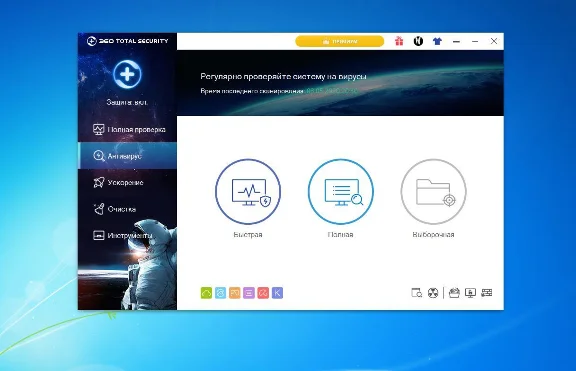Select the Антивирус sidebar section
The width and height of the screenshot is (576, 371).
(x=127, y=156)
